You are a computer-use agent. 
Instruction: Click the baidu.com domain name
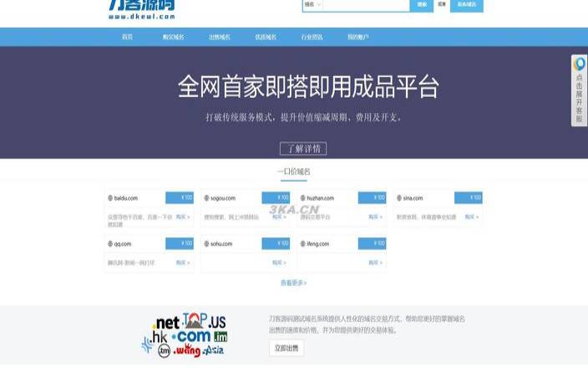125,198
